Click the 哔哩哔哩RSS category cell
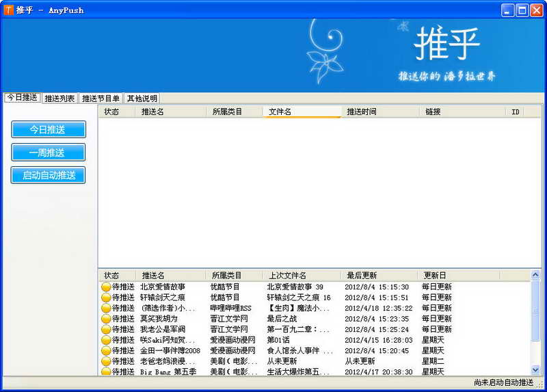Viewport: 547px width, 392px height. [230, 309]
